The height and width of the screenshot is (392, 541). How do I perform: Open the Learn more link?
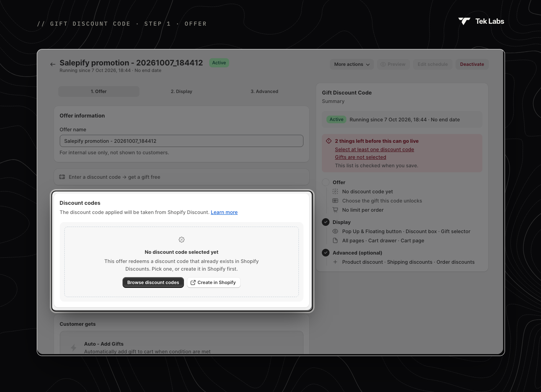tap(224, 212)
